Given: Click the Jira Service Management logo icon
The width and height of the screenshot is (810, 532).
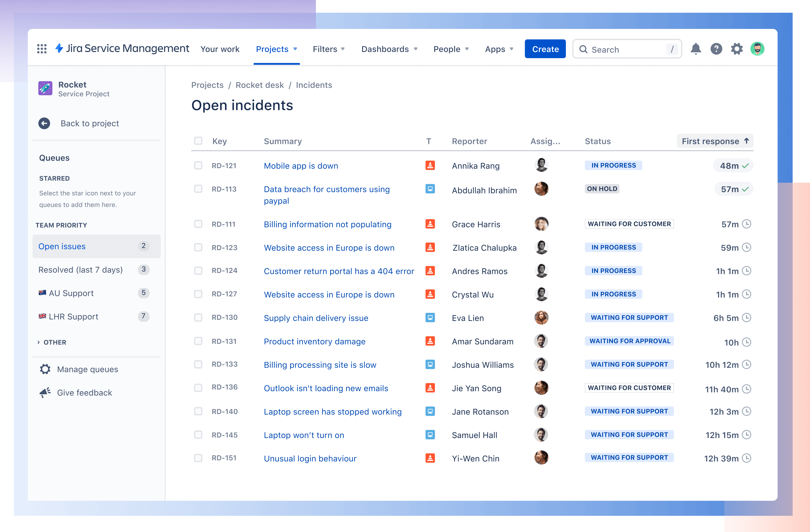Looking at the screenshot, I should 62,49.
